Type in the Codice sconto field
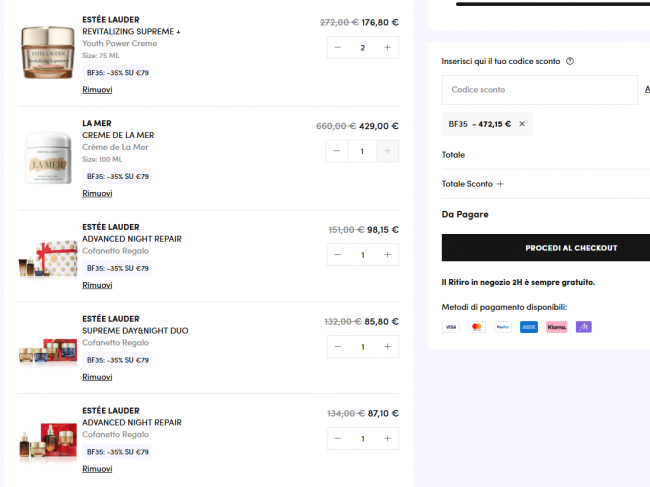 539,90
